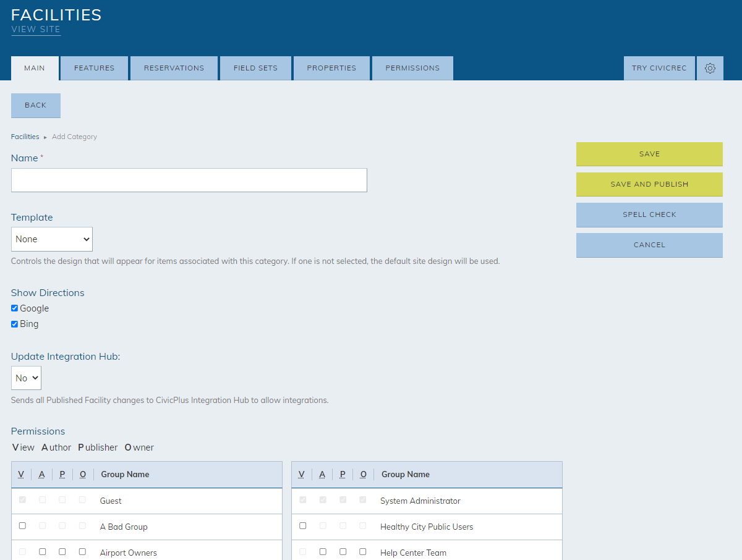
Task: Open the Field Sets tab
Action: tap(255, 69)
